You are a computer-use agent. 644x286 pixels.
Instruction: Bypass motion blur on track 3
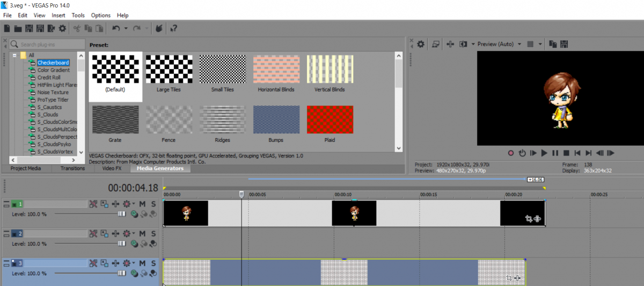click(93, 263)
